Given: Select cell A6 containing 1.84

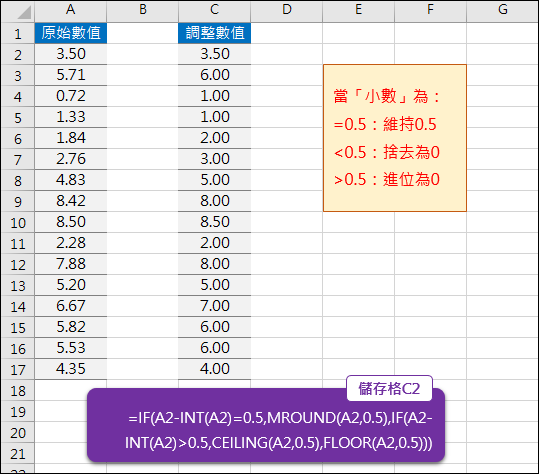Looking at the screenshot, I should point(70,138).
